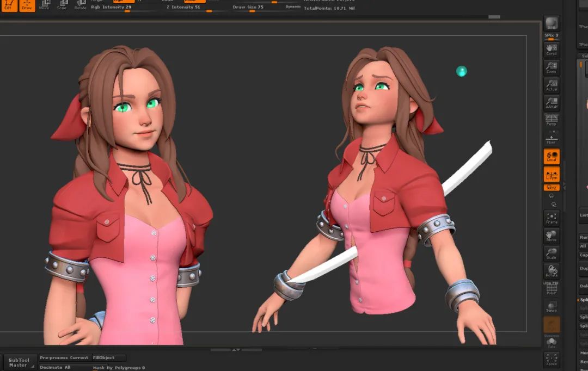Click the Rgb Intensity 29 slider
The image size is (588, 371).
(123, 8)
